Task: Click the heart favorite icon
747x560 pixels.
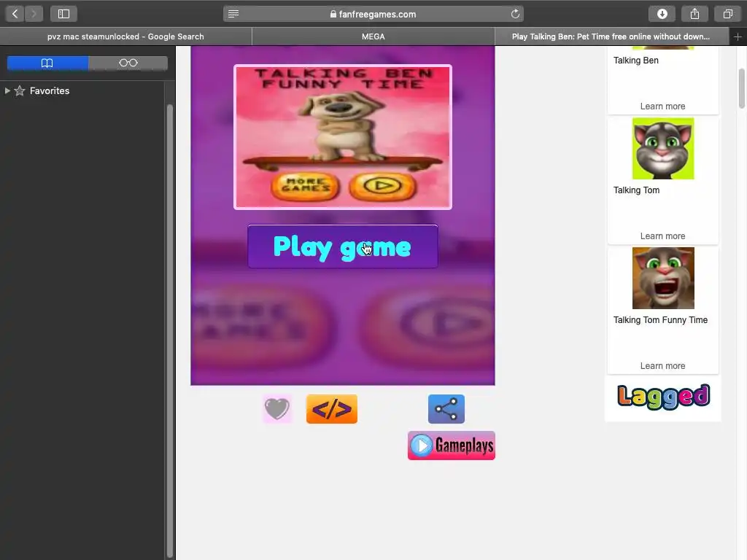Action: pyautogui.click(x=276, y=408)
